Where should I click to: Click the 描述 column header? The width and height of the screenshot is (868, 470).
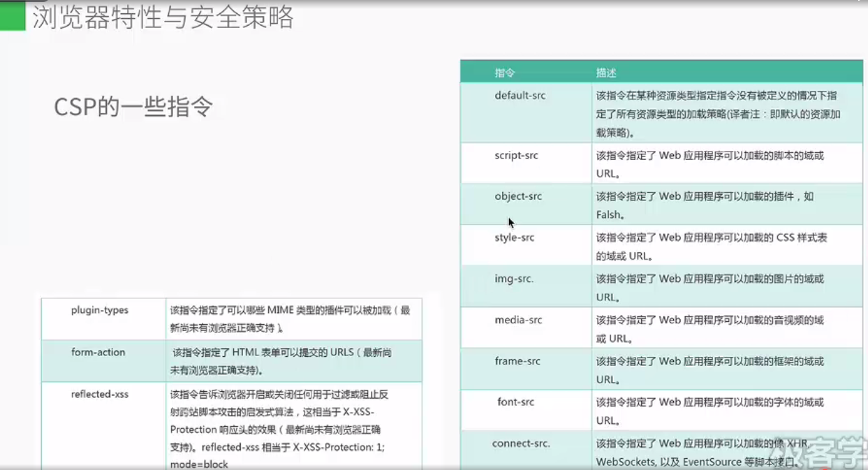pos(606,73)
